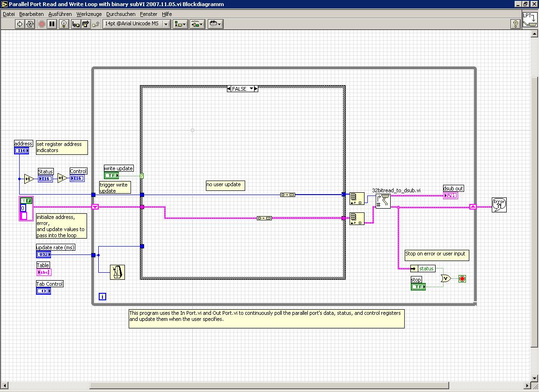
Task: Click Run Continuously button
Action: coord(30,24)
